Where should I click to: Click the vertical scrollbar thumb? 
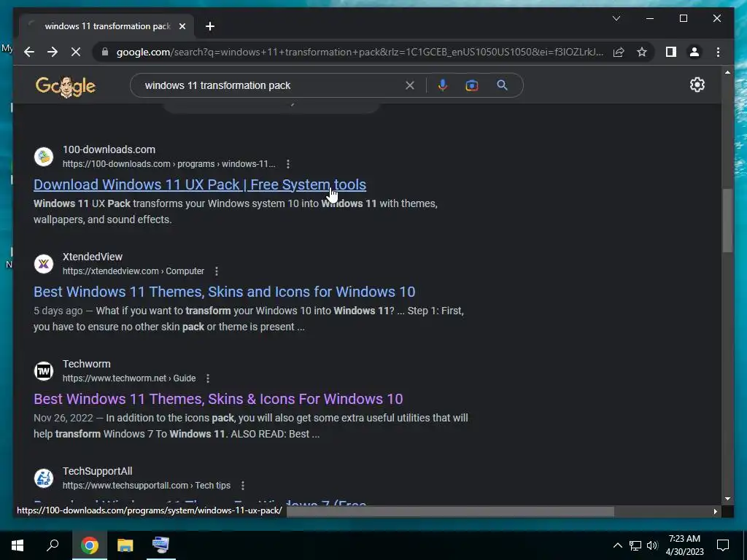pos(727,220)
